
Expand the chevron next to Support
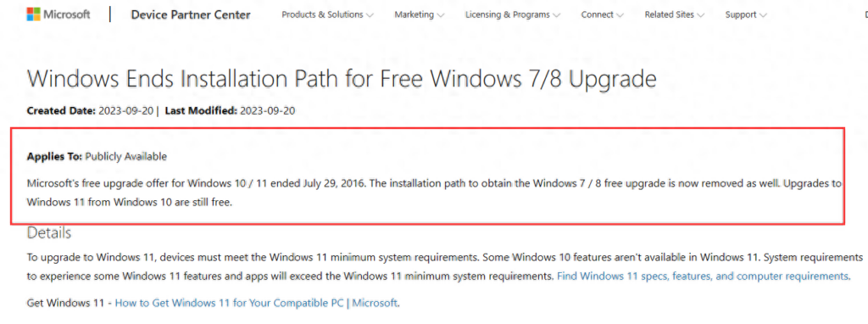763,15
